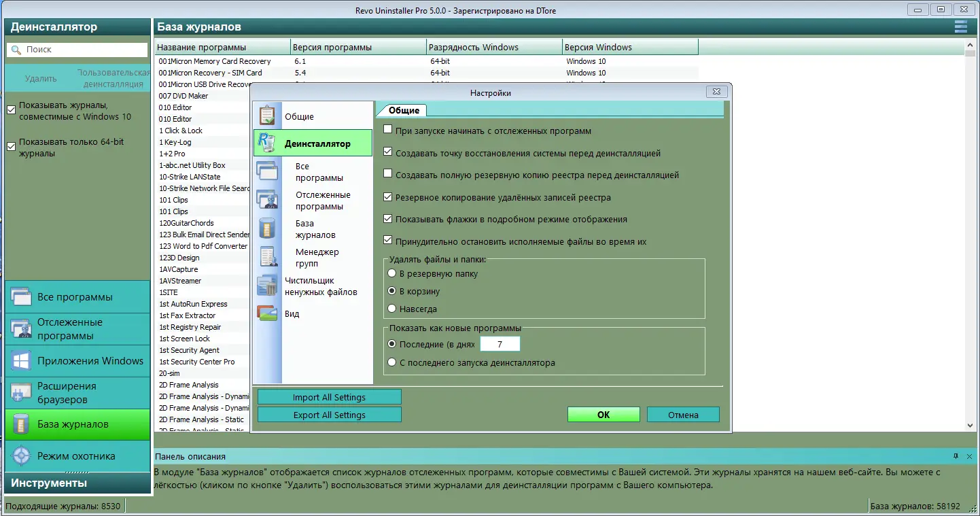The width and height of the screenshot is (980, 516).
Task: Choose Навсегда deletion option
Action: point(391,309)
